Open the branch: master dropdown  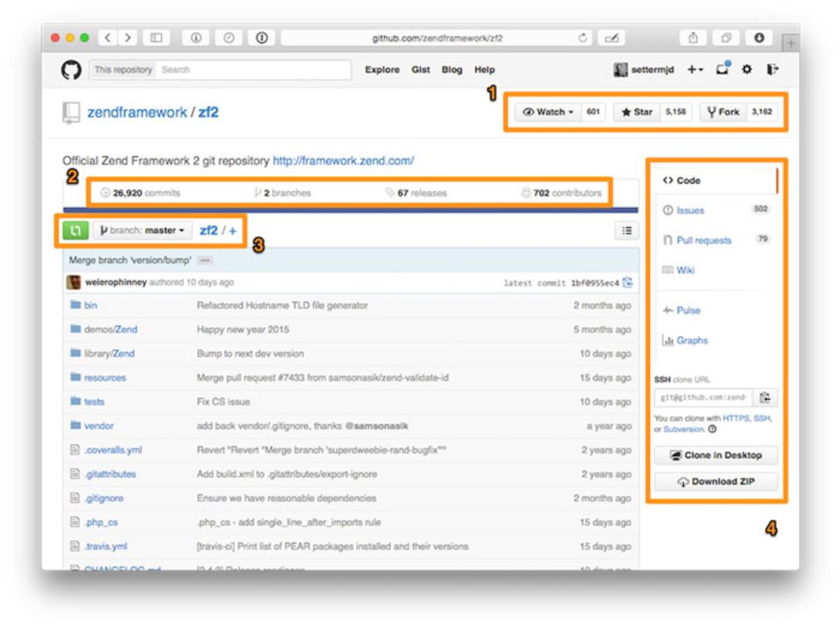(142, 230)
